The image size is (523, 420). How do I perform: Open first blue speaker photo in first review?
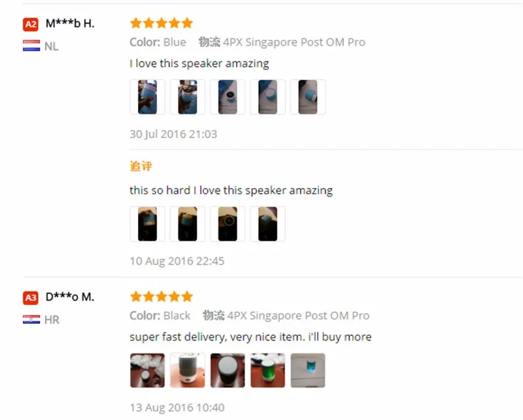coord(148,97)
